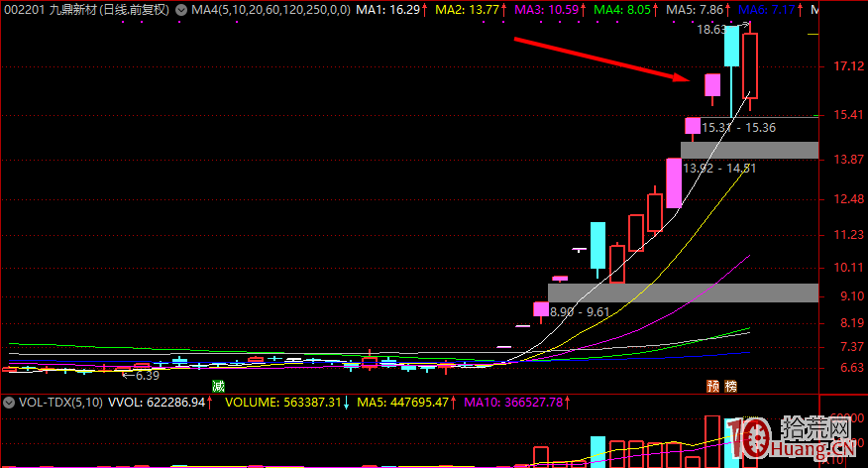Click the 11.23 price axis label
Viewport: 868px width, 468px height.
(x=848, y=235)
